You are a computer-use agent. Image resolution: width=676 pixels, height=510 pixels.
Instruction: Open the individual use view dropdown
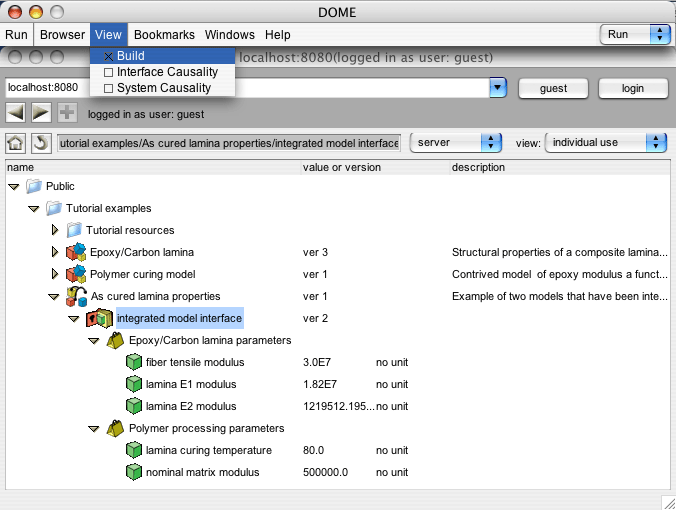click(606, 143)
